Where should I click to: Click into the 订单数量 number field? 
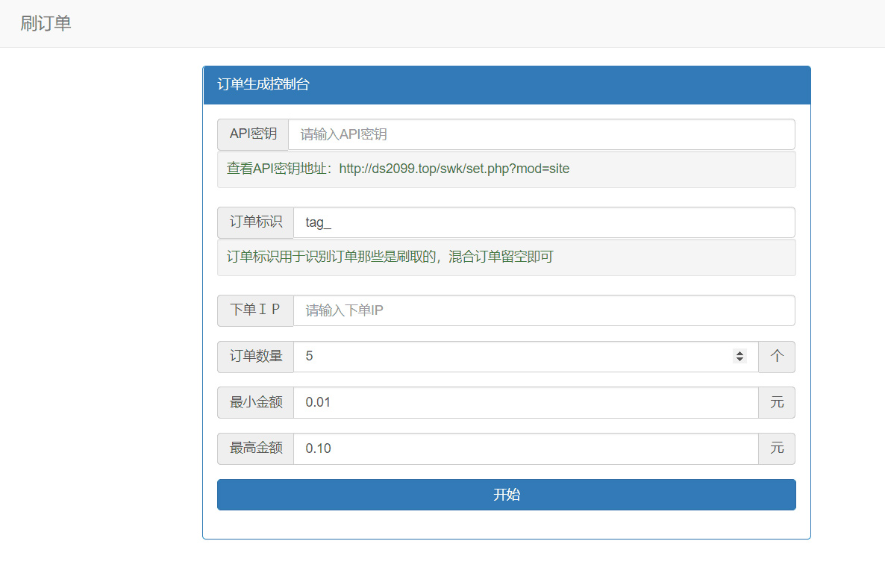click(x=515, y=357)
